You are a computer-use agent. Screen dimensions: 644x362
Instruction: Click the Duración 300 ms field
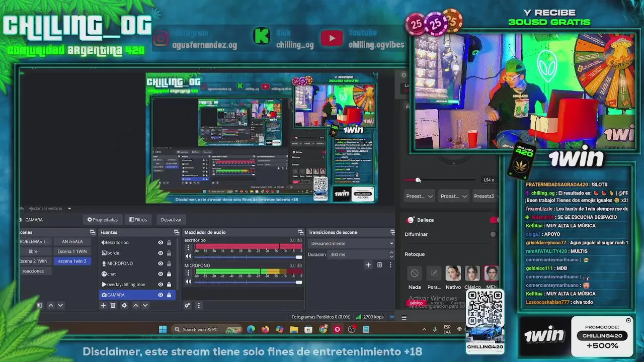pyautogui.click(x=359, y=254)
